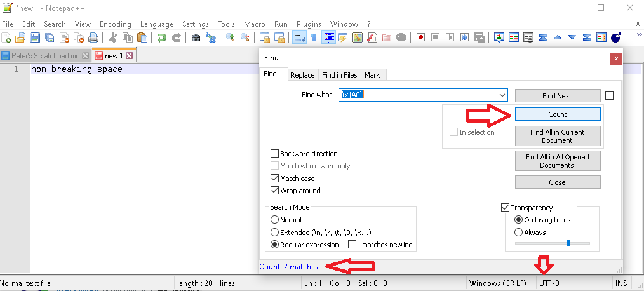Expand the Find what history dropdown

502,95
